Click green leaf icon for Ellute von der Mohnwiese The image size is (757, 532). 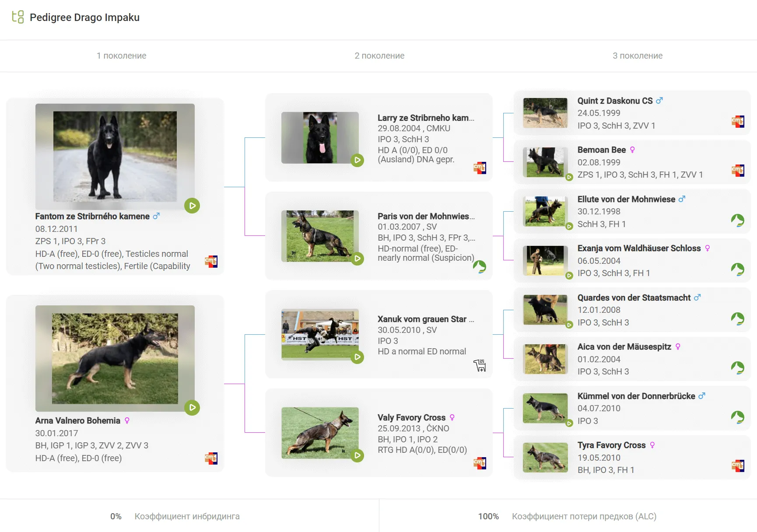(x=738, y=220)
